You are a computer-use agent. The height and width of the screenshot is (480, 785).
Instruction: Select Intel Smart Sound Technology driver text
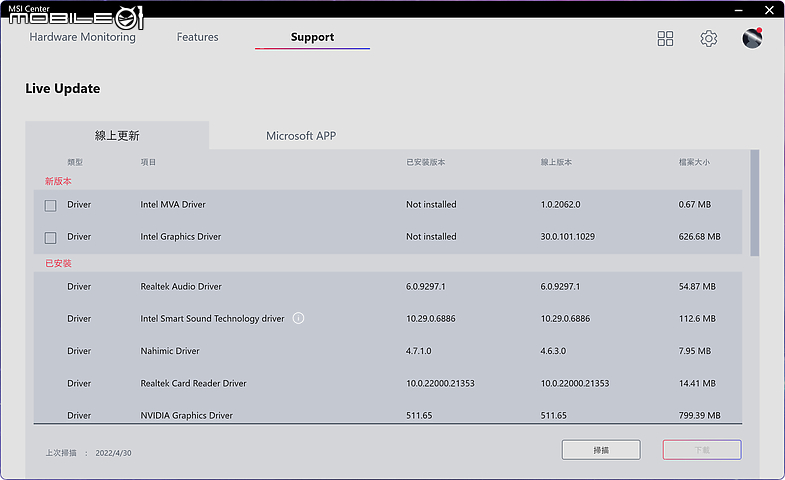click(x=212, y=318)
